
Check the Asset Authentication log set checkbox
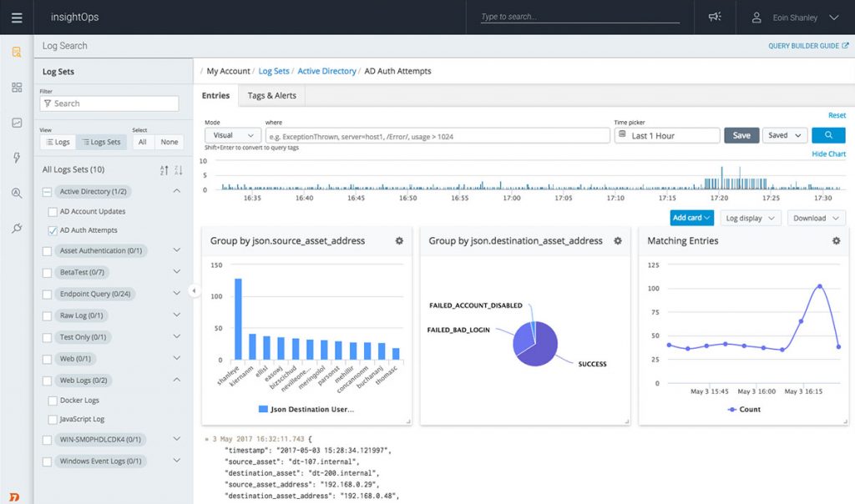coord(47,251)
